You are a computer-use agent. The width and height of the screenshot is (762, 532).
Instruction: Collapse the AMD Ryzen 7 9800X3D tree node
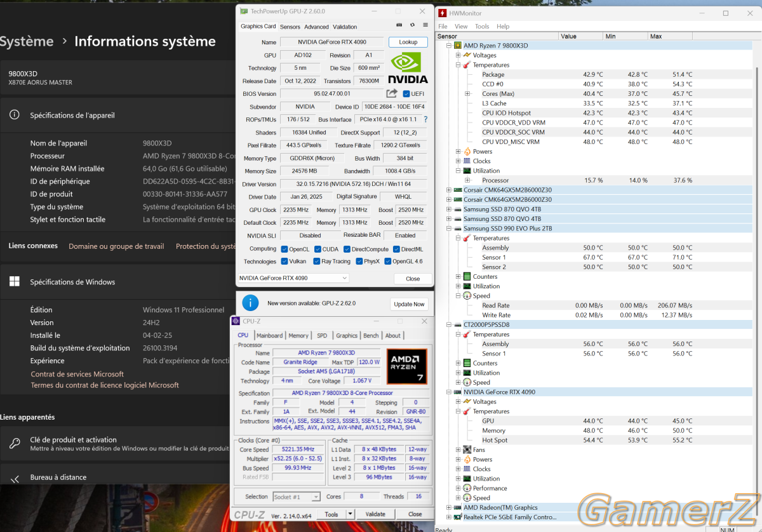[x=449, y=46]
